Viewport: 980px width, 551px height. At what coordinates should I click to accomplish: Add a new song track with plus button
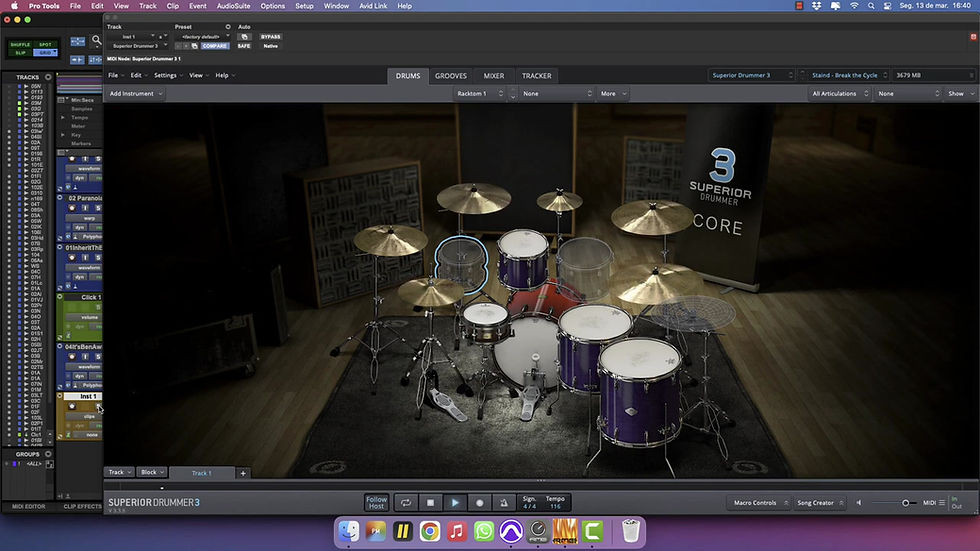pyautogui.click(x=243, y=473)
